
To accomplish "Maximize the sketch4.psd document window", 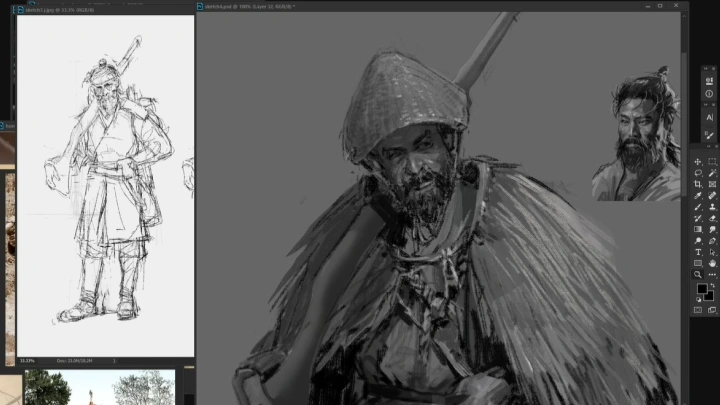I will (x=660, y=6).
